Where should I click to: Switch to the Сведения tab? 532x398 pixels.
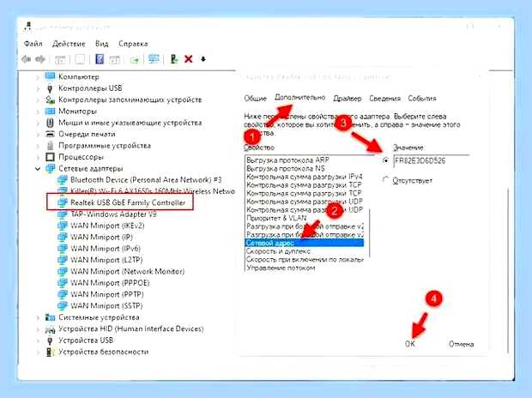384,99
